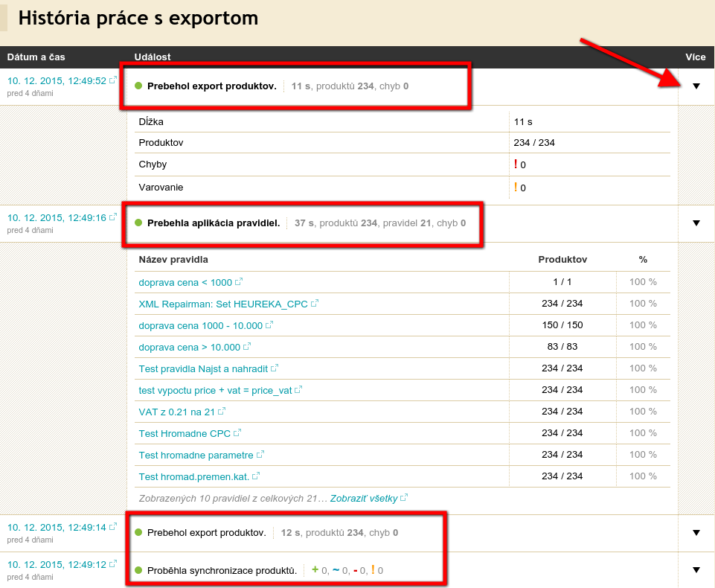Viewport: 715px width, 588px height.
Task: Click external link icon next to 'VAT z 0.21 na 21'
Action: (222, 412)
